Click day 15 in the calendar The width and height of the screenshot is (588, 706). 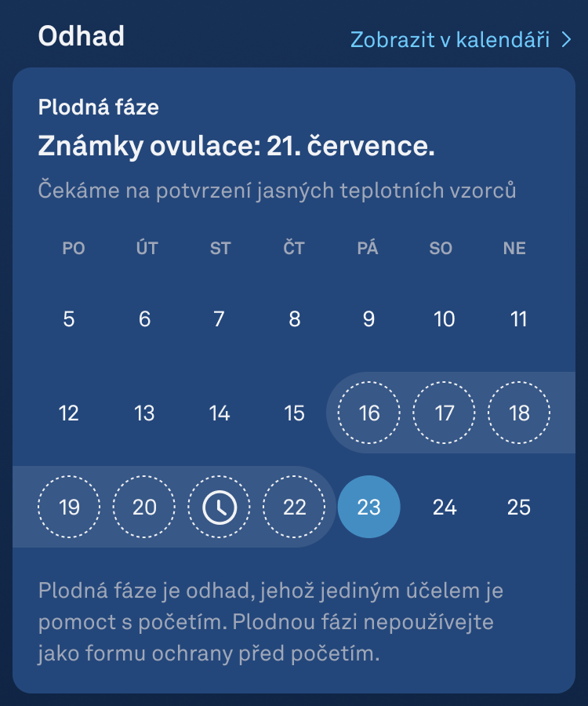(x=294, y=413)
